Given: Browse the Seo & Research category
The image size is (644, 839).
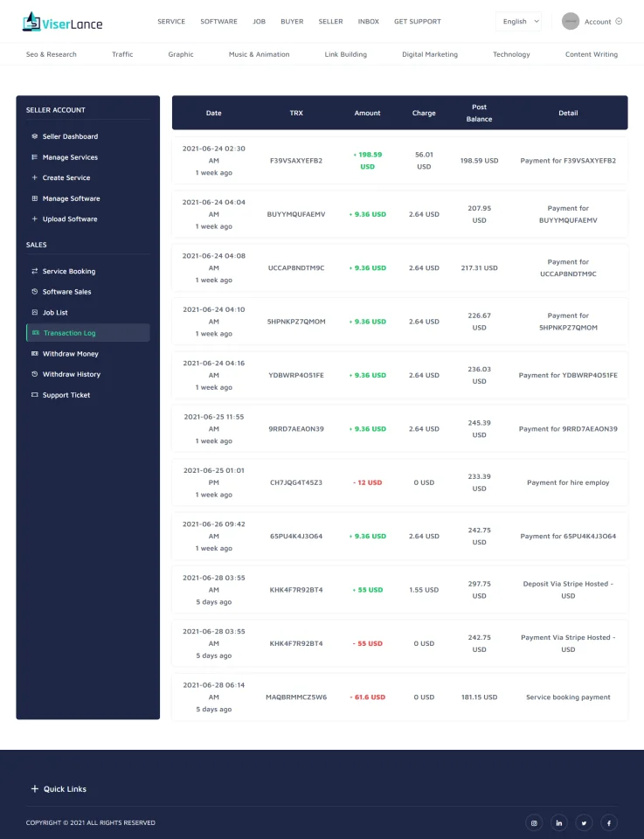Looking at the screenshot, I should click(52, 54).
